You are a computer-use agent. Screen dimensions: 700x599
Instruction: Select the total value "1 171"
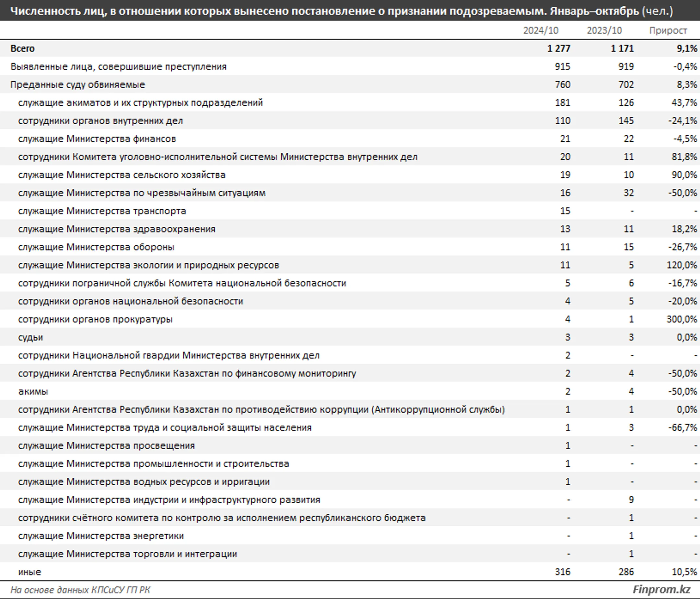[x=622, y=49]
